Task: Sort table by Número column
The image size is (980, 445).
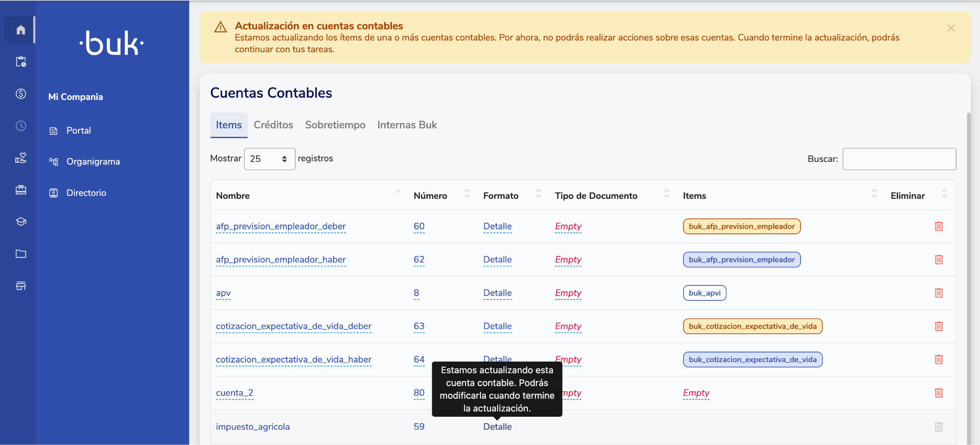Action: [x=467, y=194]
